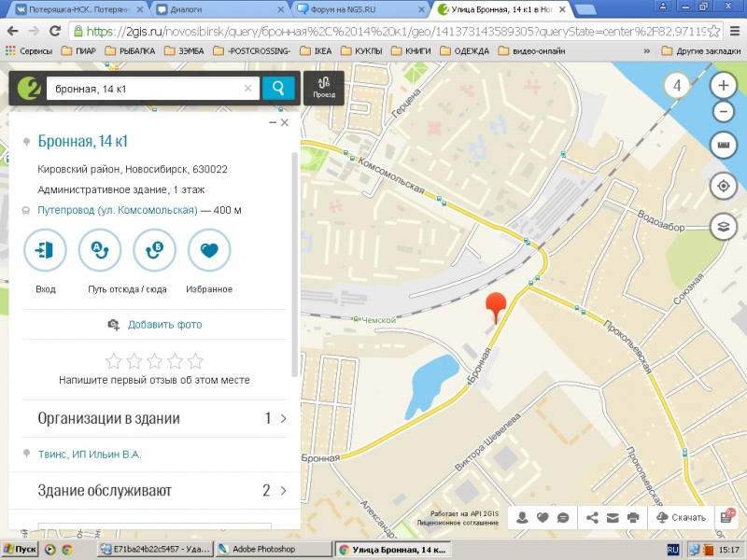Add place to Избранное heart icon
Image resolution: width=747 pixels, height=560 pixels.
(x=209, y=250)
